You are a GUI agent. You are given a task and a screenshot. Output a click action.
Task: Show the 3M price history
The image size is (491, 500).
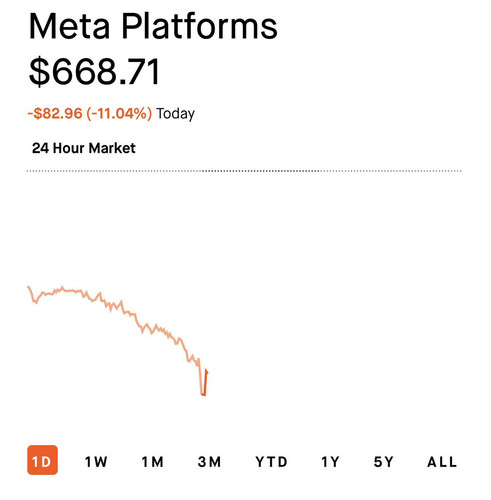point(209,462)
